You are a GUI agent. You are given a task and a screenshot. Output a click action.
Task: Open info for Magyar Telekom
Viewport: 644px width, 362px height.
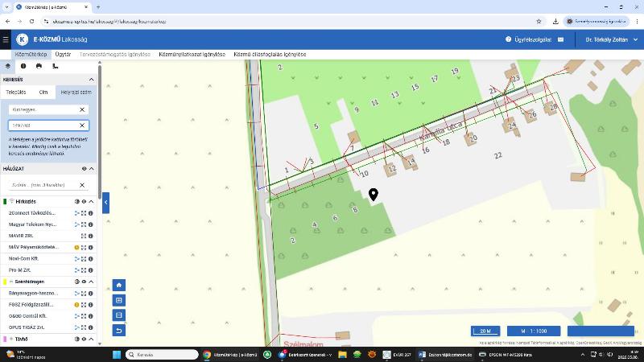coord(91,224)
